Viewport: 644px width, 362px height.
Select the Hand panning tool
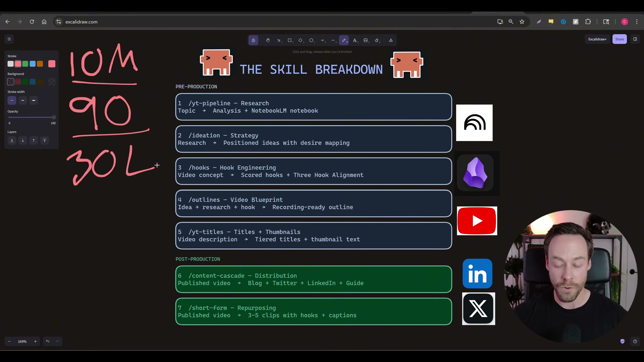tap(268, 40)
